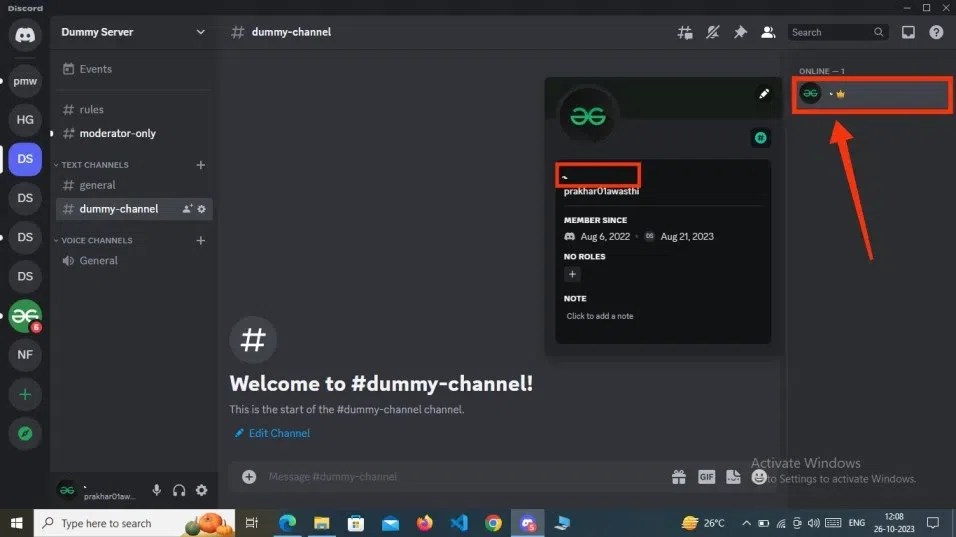Click the Edit Channel link
This screenshot has width=956, height=537.
pyautogui.click(x=273, y=433)
